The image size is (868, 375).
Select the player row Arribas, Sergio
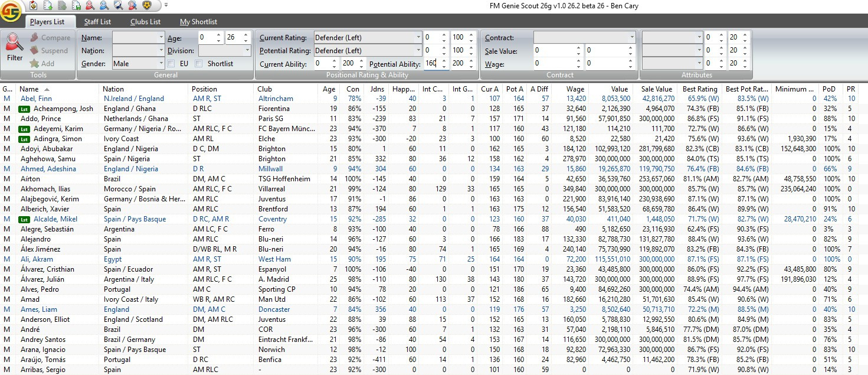[x=434, y=370]
